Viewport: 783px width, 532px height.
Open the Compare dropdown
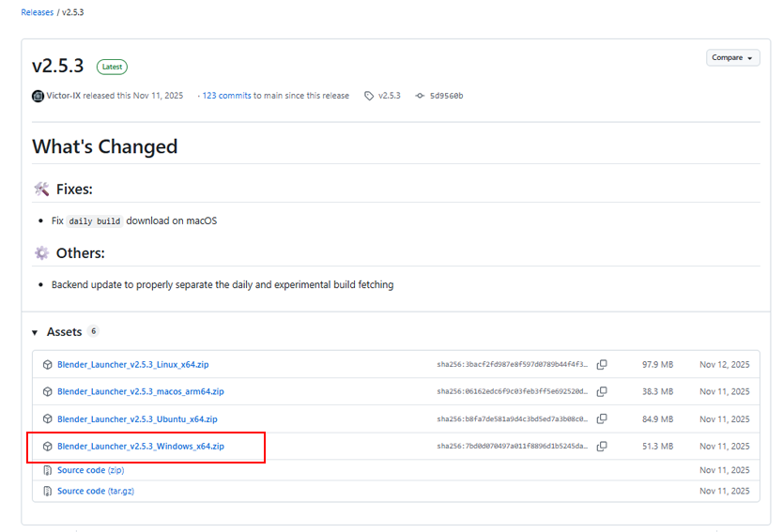click(732, 58)
